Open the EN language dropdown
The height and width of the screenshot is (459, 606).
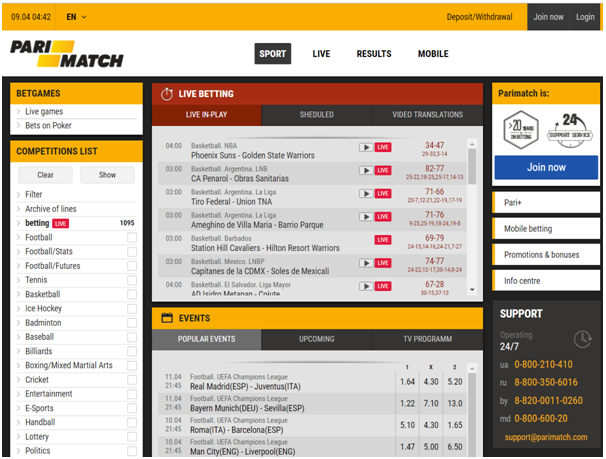(76, 17)
